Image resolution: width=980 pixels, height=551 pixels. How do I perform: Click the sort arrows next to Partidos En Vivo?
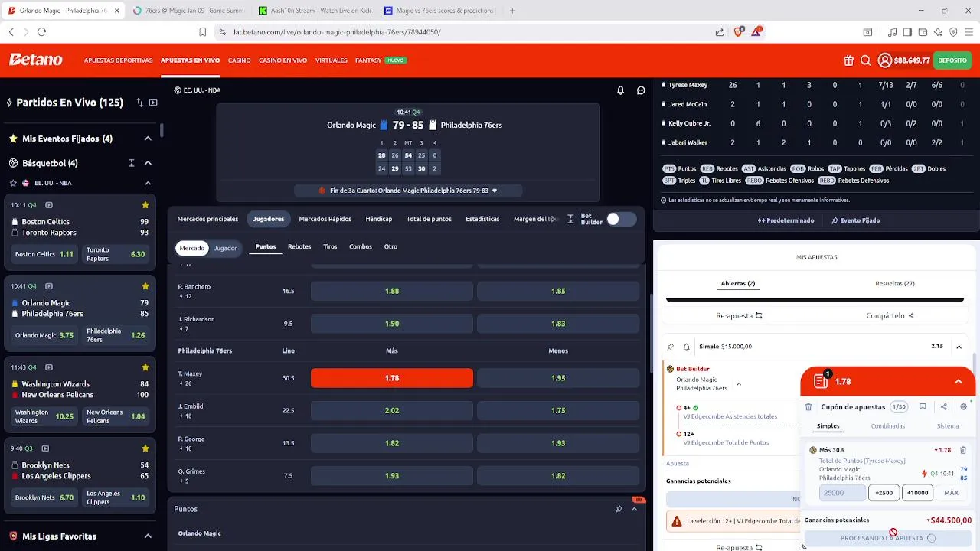139,103
